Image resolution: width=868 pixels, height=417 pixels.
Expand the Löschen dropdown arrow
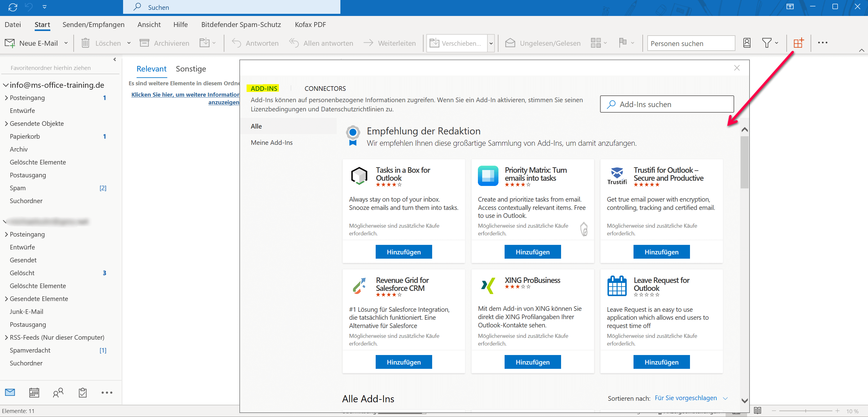tap(129, 43)
